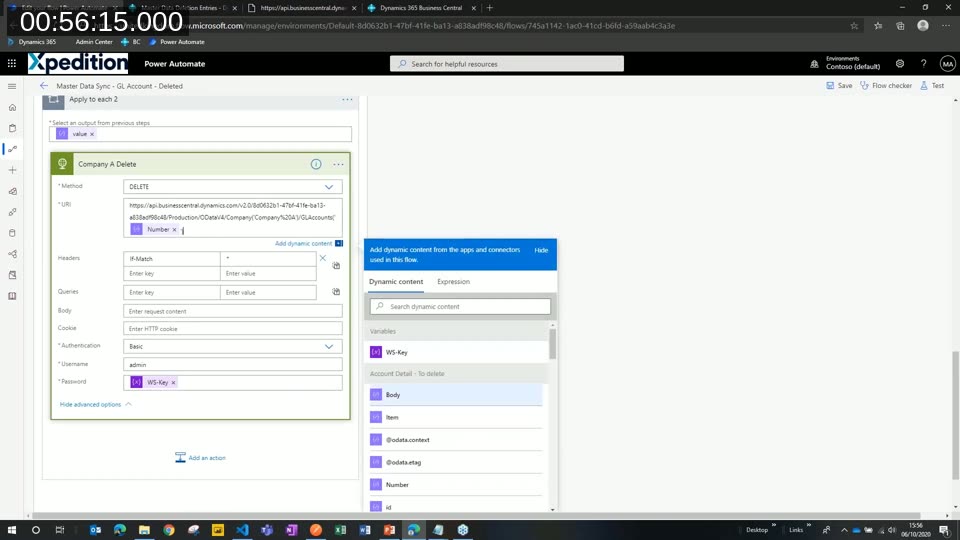Select the WS-Key variable in dynamic content
The height and width of the screenshot is (540, 960).
coord(457,353)
